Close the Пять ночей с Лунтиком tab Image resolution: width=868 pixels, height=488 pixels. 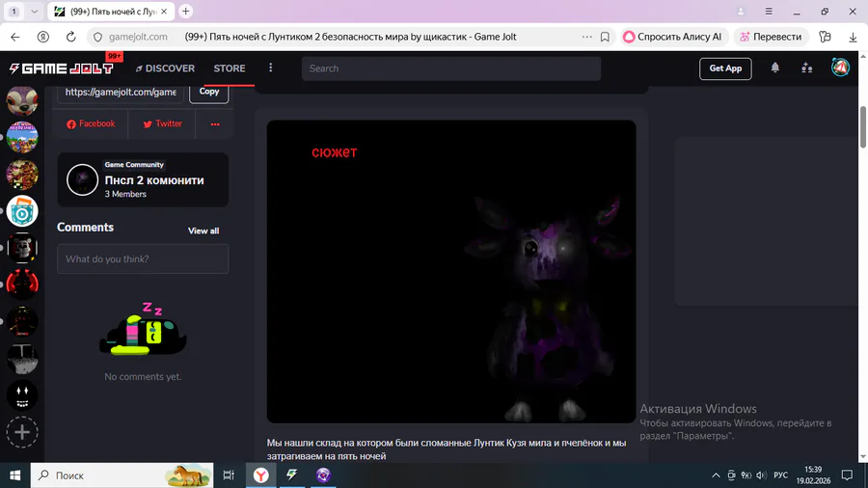(x=164, y=11)
